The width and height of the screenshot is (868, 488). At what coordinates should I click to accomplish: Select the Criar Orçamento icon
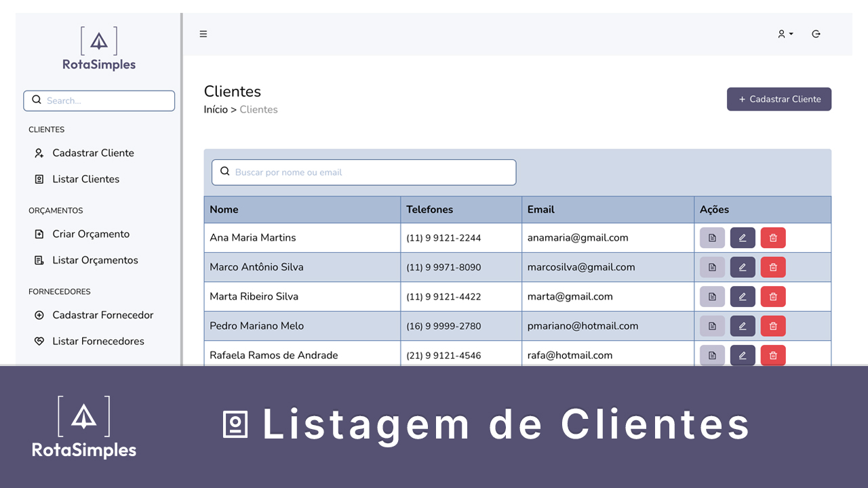tap(40, 234)
